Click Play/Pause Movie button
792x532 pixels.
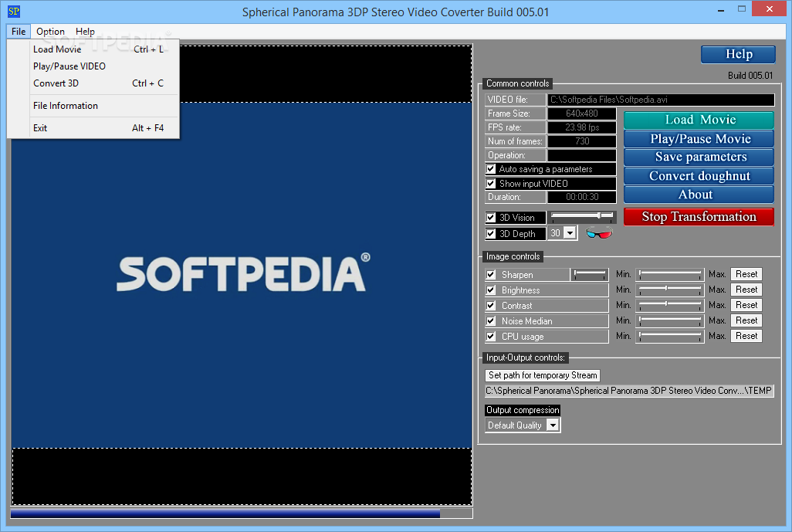pos(699,138)
